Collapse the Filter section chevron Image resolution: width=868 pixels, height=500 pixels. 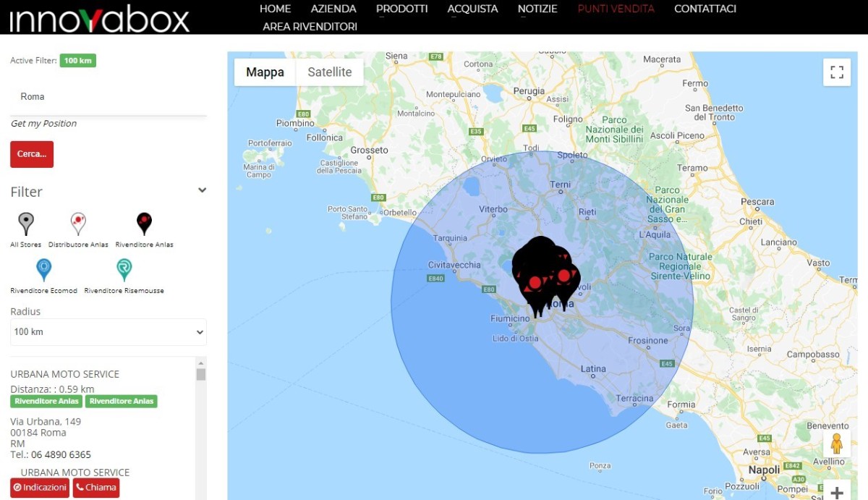pos(202,190)
